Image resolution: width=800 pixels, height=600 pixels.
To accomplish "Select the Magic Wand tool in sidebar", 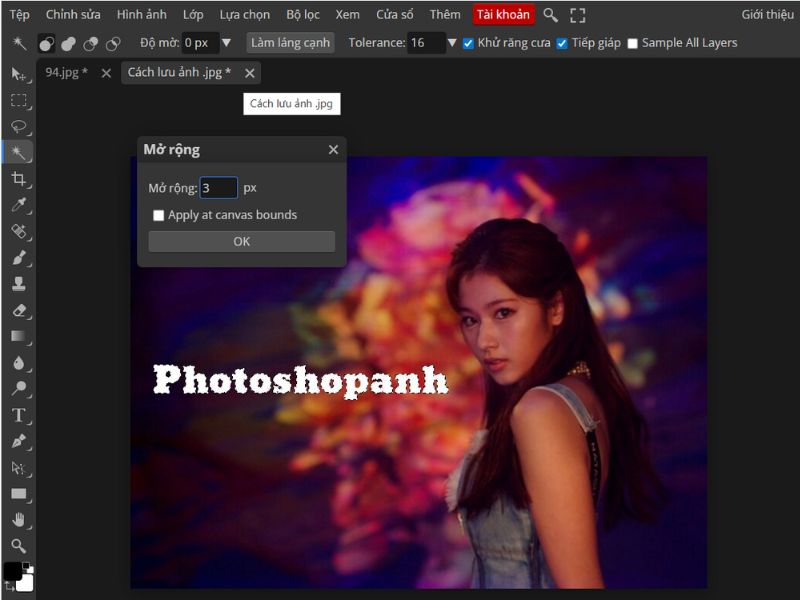I will click(18, 152).
